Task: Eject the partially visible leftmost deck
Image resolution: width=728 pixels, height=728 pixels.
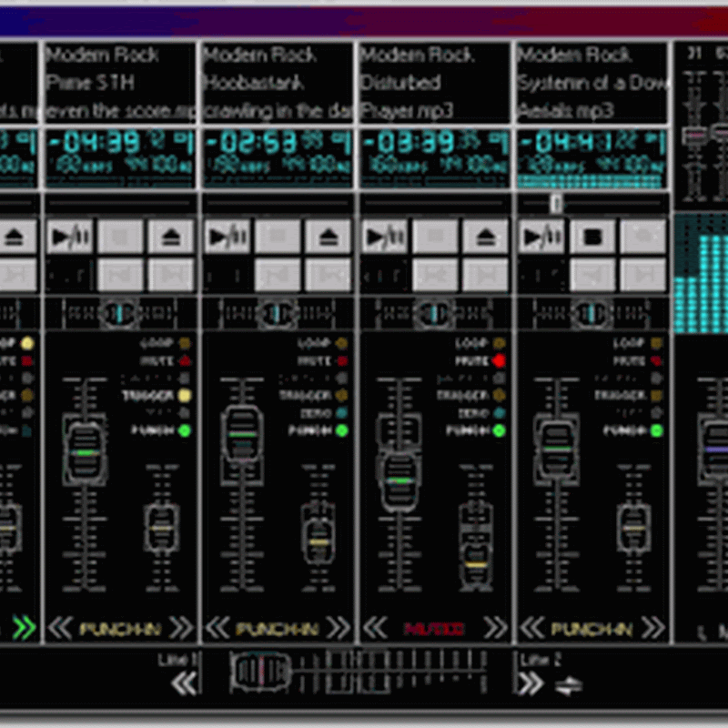Action: coord(15,237)
